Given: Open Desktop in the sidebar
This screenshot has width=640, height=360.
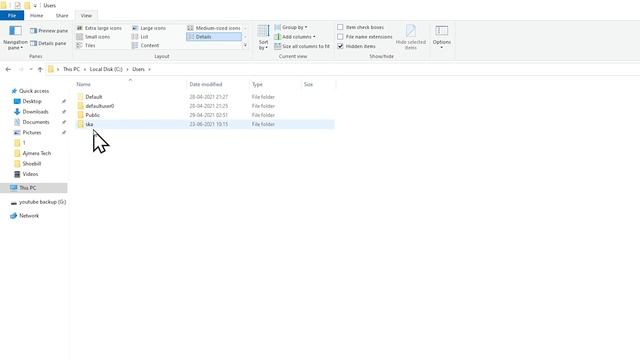Looking at the screenshot, I should tap(32, 101).
